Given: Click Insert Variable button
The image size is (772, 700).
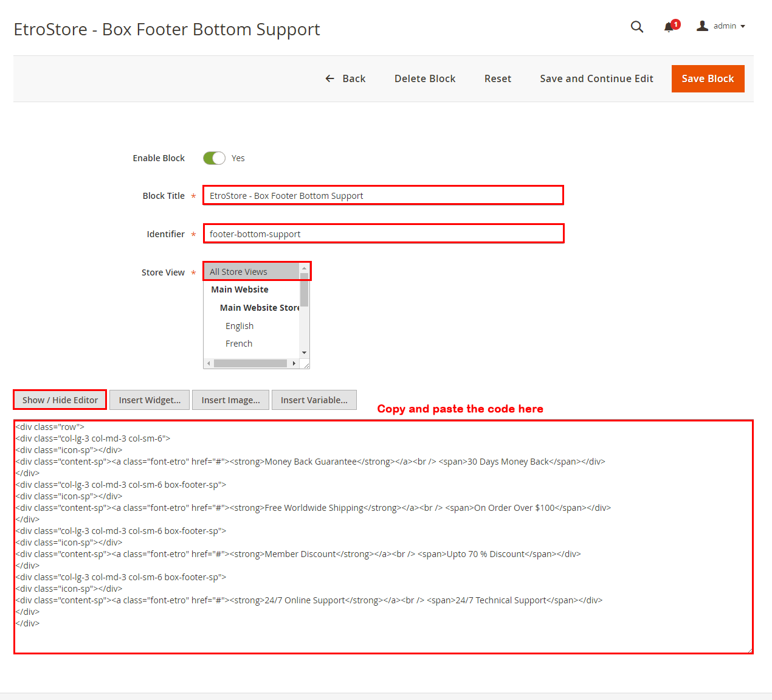Looking at the screenshot, I should [314, 400].
